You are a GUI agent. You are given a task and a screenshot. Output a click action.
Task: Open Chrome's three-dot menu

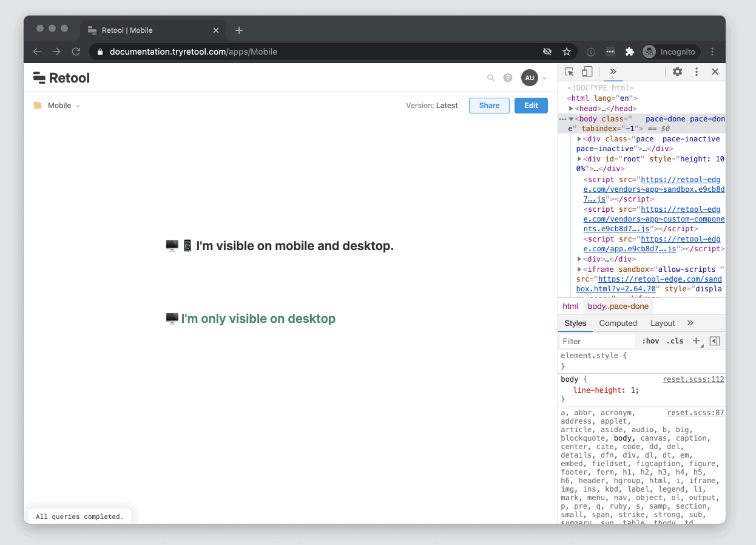click(x=712, y=52)
